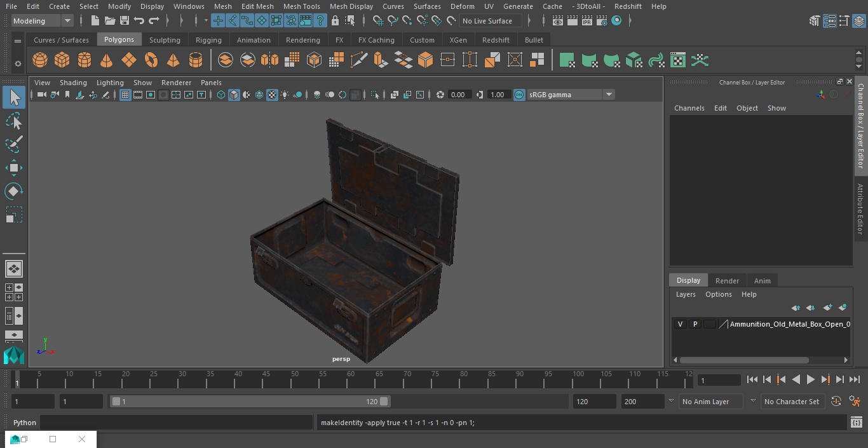This screenshot has height=448, width=868.
Task: Undo the last action
Action: 139,21
